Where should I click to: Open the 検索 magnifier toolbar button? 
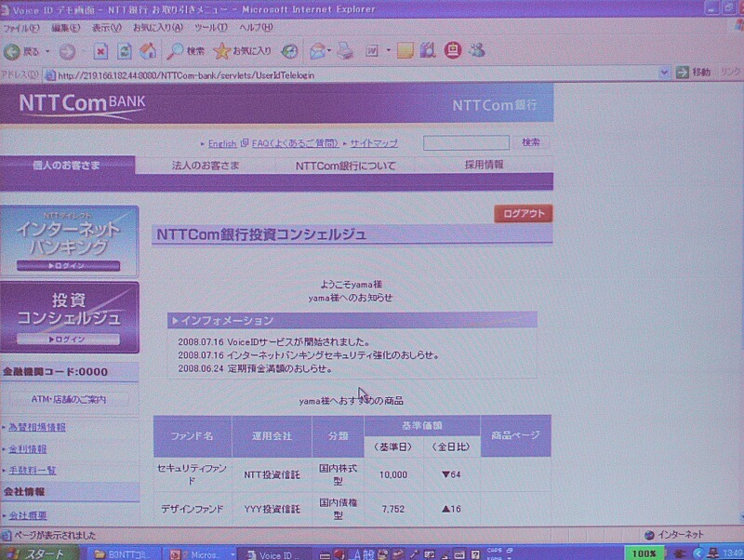[x=185, y=51]
